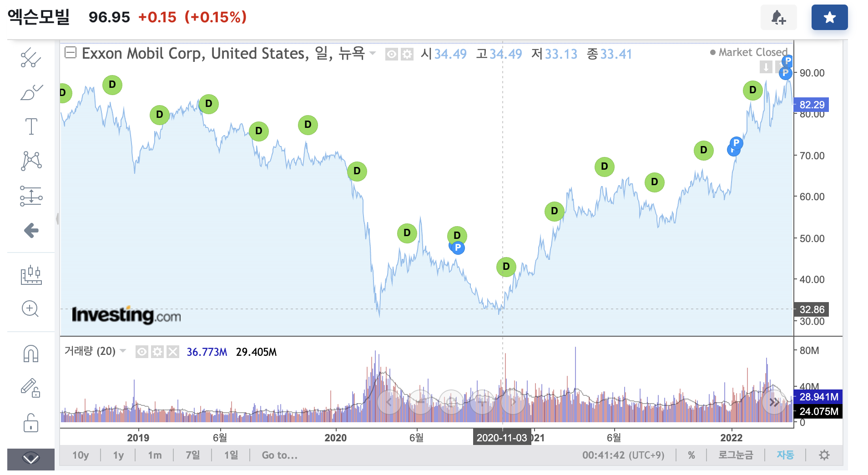Click the 28.941M volume axis label
This screenshot has height=475, width=868.
point(818,397)
